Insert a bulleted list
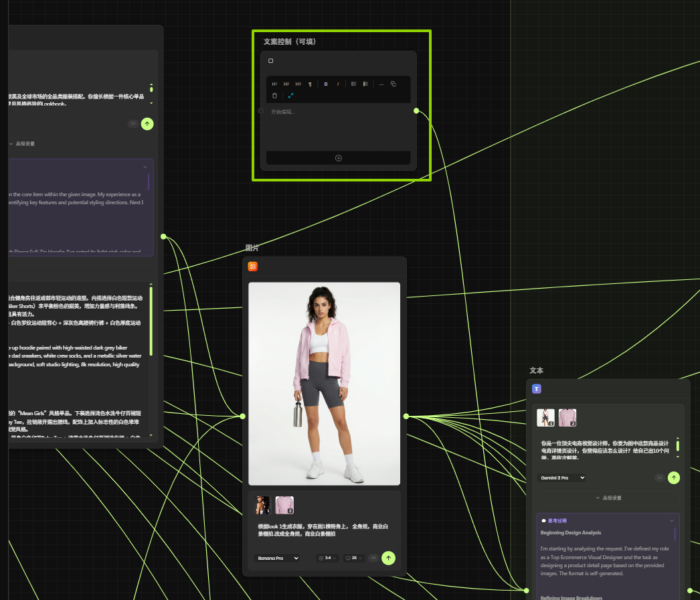700x600 pixels. 353,84
